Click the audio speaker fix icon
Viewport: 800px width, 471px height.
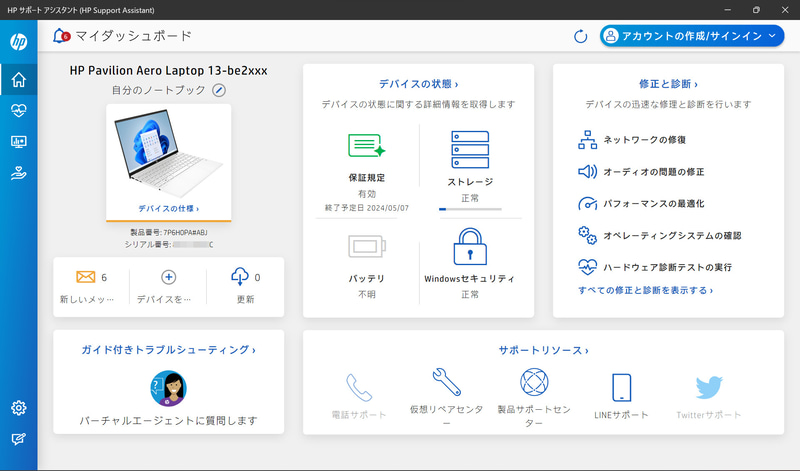pos(587,171)
